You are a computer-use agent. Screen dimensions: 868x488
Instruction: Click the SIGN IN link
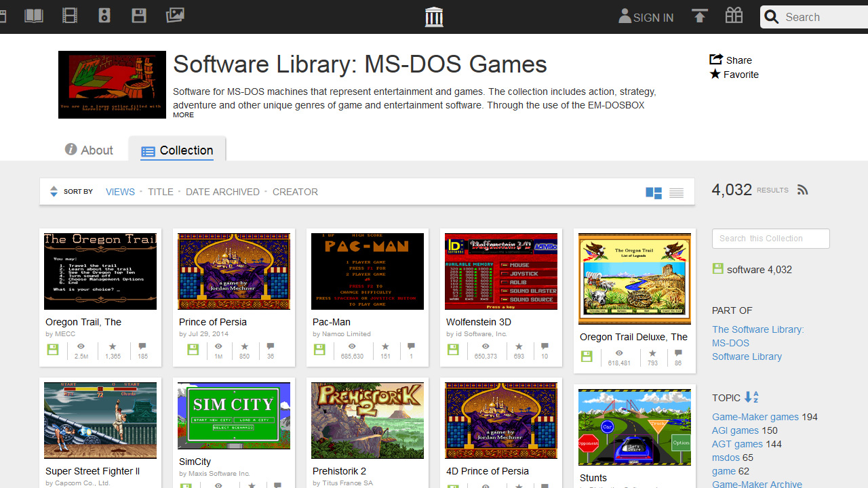click(x=646, y=17)
